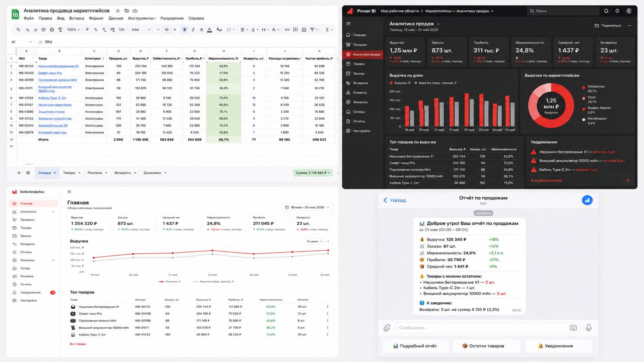Open the fill color bucket in Sheets
This screenshot has width=644, height=362.
point(219,30)
